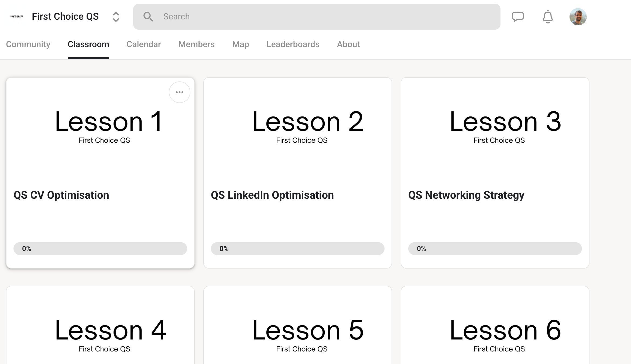Click the search magnifier icon

point(148,17)
